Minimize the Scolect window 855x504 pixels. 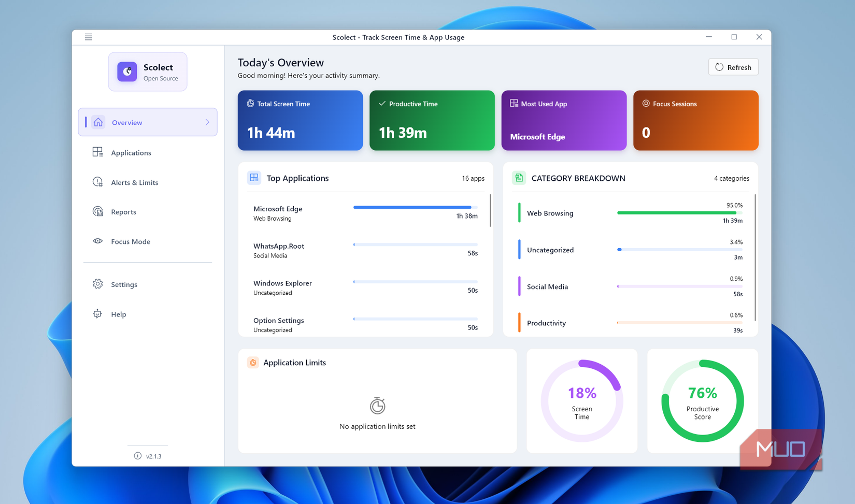tap(709, 37)
